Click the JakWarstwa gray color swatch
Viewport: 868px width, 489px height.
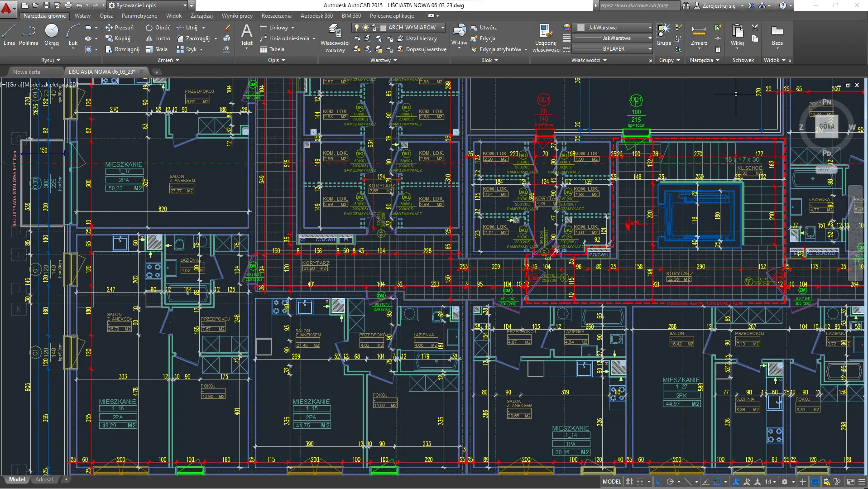pos(581,28)
